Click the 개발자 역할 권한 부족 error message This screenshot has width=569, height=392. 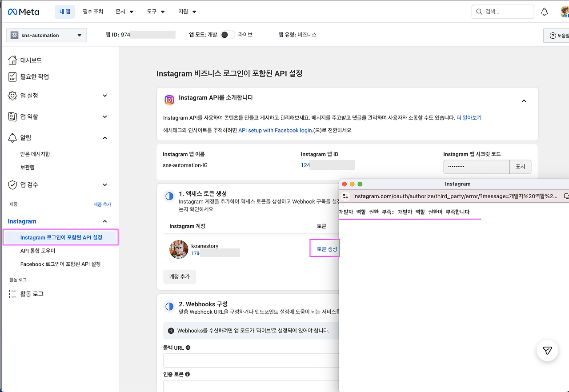click(x=404, y=212)
